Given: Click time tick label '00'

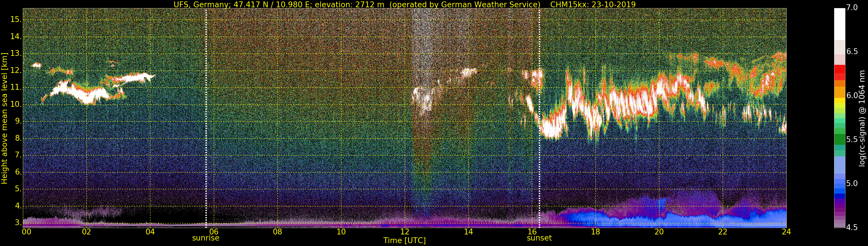Looking at the screenshot, I should coord(26,232).
